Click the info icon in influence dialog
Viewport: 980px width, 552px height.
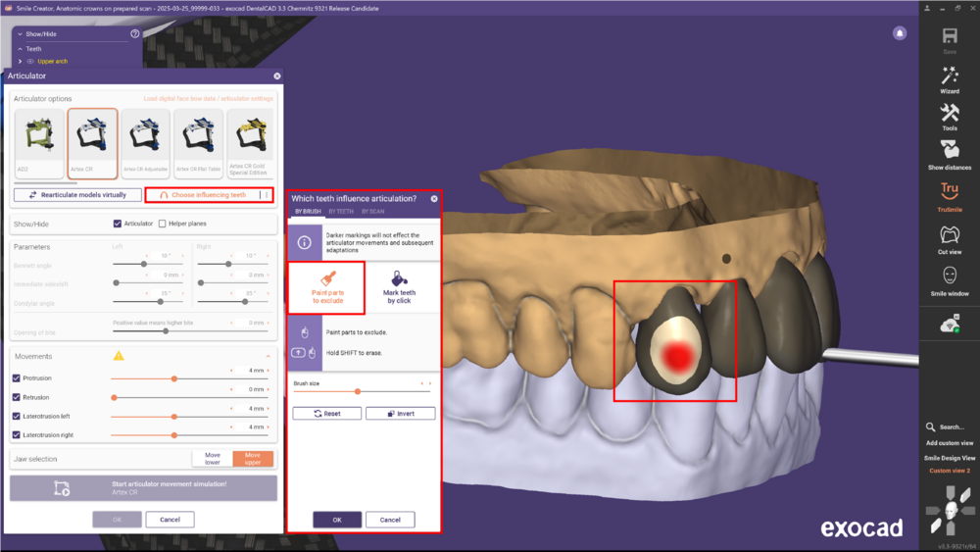(x=305, y=242)
